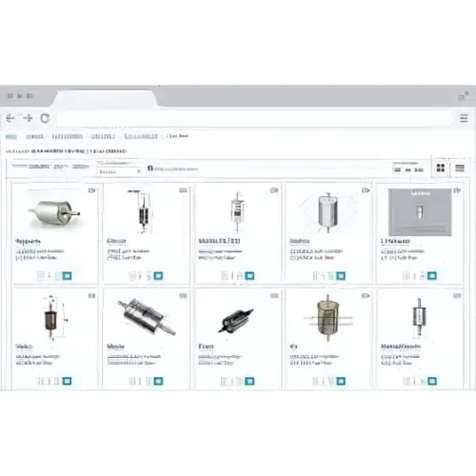Open the sort dropdown in the filter bar
This screenshot has width=476, height=476.
coord(119,171)
